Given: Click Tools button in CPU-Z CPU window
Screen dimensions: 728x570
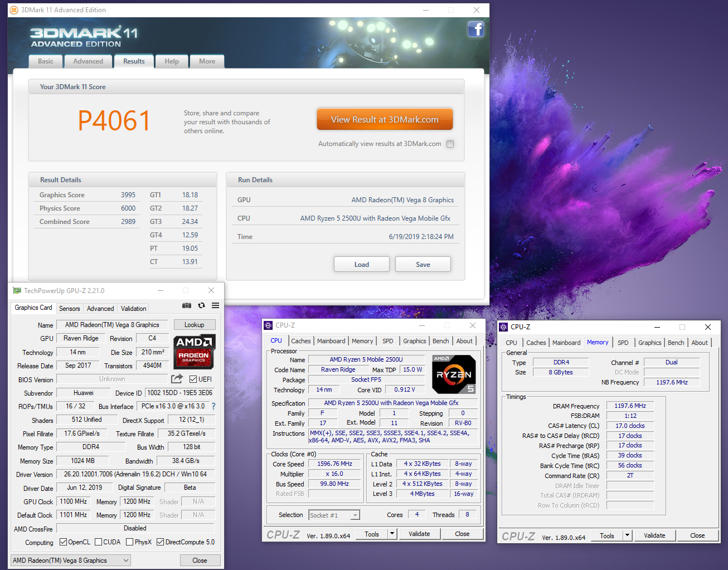Looking at the screenshot, I should (x=372, y=534).
